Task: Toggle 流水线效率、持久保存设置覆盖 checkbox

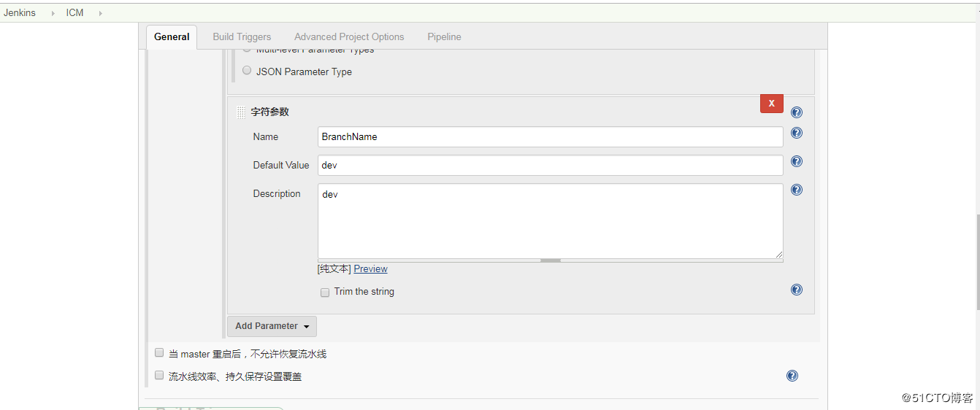Action: pyautogui.click(x=159, y=376)
